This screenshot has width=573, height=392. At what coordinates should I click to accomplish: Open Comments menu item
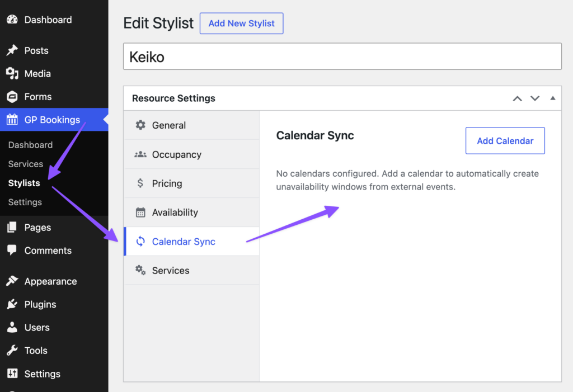click(54, 251)
